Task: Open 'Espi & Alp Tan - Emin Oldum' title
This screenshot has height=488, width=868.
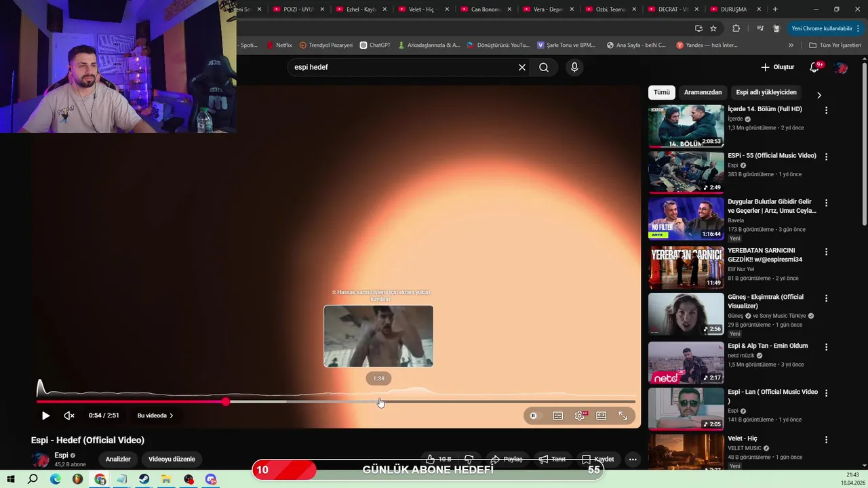Action: coord(768,346)
